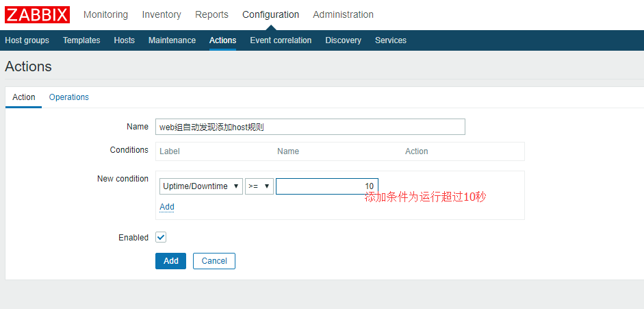Click the Add link under new condition

pyautogui.click(x=166, y=207)
